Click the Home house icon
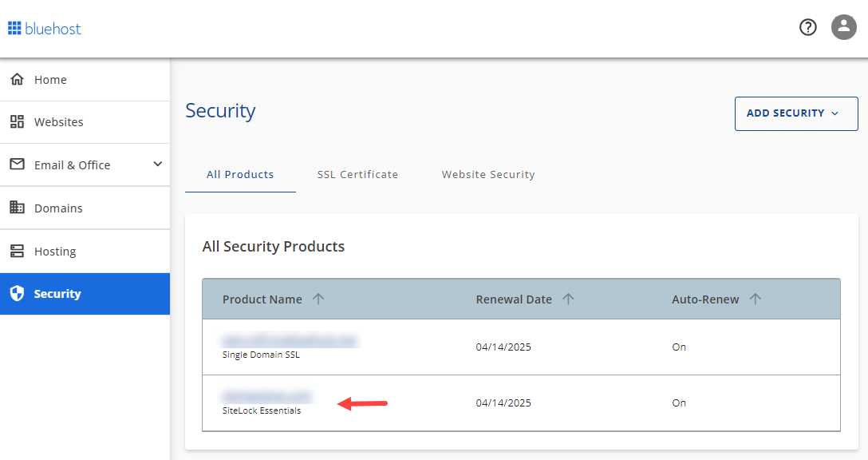Viewport: 868px width, 460px height. click(18, 79)
